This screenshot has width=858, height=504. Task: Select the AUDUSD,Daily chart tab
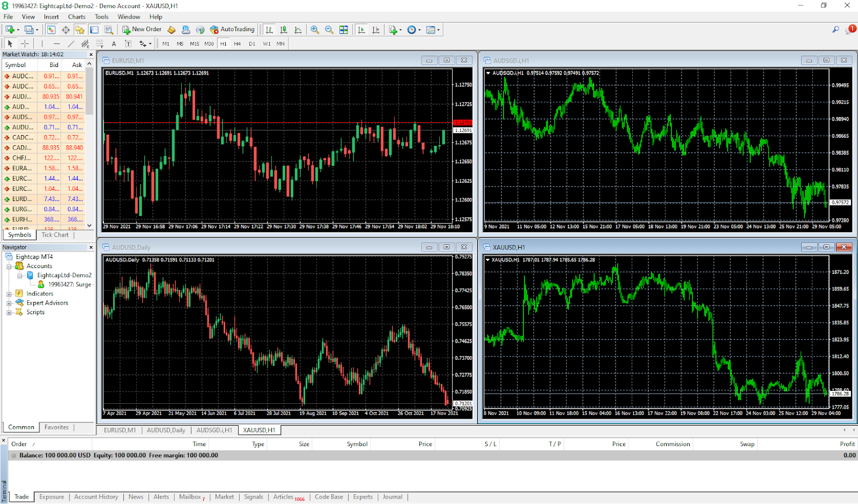tap(166, 430)
